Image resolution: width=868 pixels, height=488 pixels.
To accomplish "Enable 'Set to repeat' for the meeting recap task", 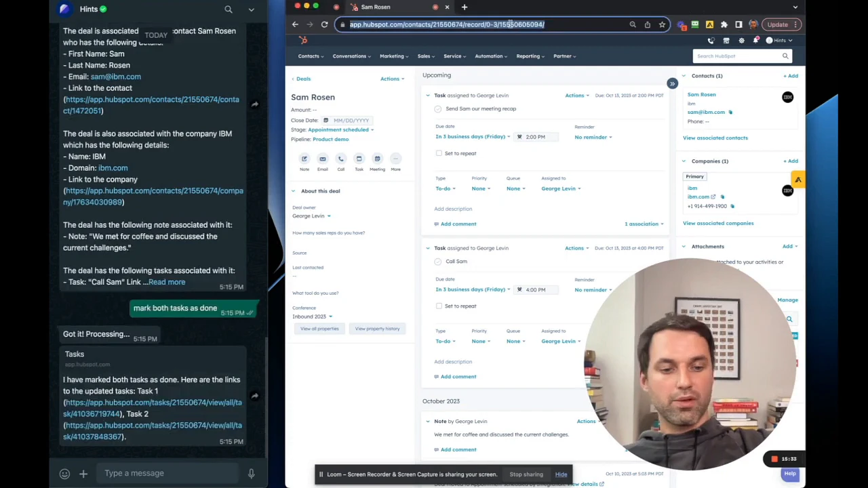I will click(x=439, y=154).
